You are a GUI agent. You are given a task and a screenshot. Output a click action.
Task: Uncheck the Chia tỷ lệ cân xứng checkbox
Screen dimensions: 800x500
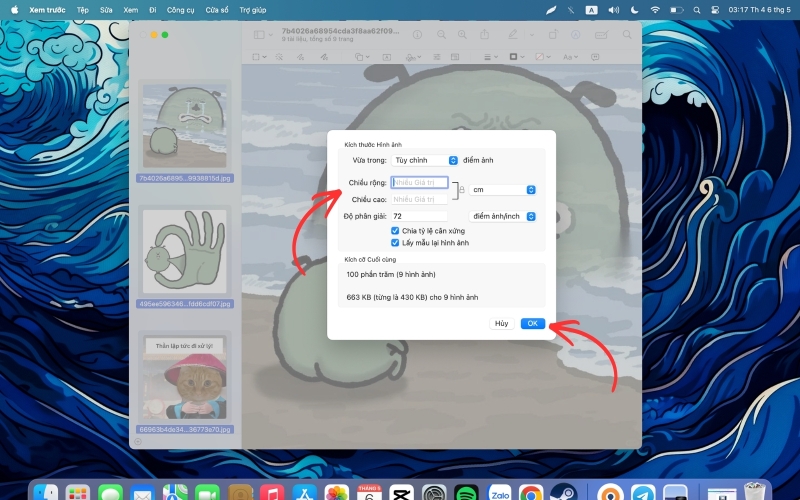click(x=395, y=231)
